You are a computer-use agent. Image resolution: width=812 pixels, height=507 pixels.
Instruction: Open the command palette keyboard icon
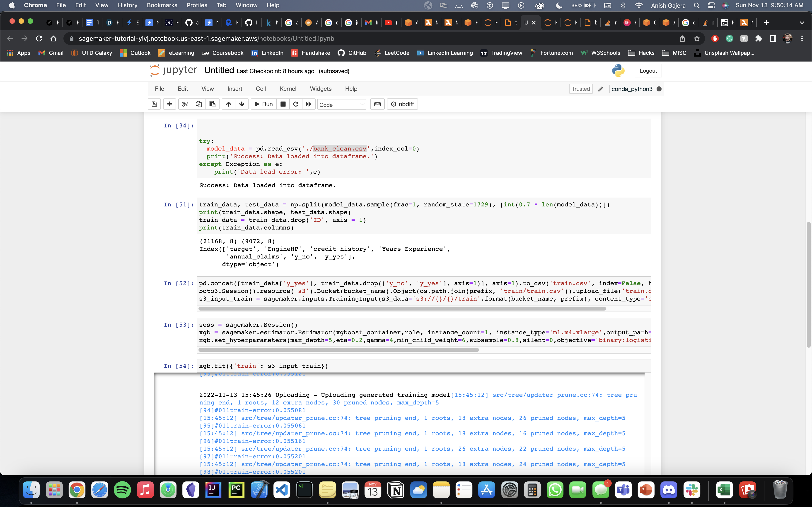(377, 104)
